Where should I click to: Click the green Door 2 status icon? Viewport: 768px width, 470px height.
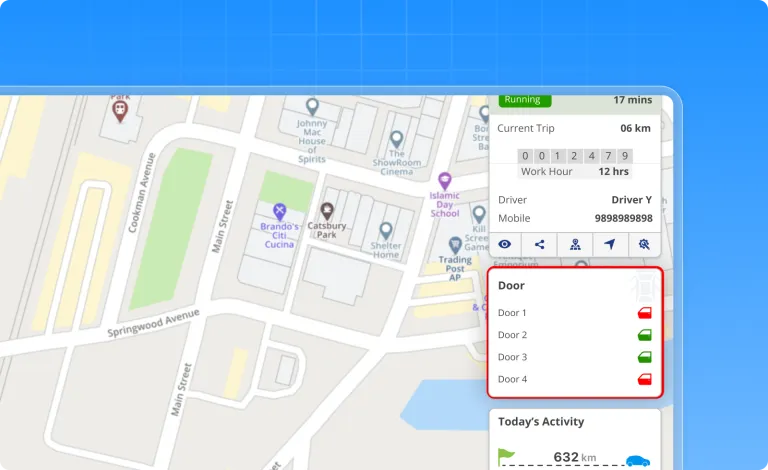tap(645, 335)
